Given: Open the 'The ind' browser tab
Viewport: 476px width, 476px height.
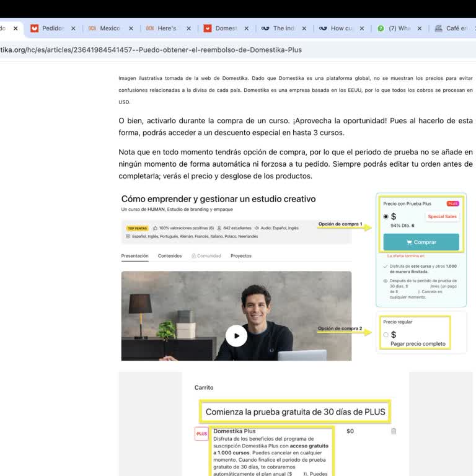Looking at the screenshot, I should point(283,29).
